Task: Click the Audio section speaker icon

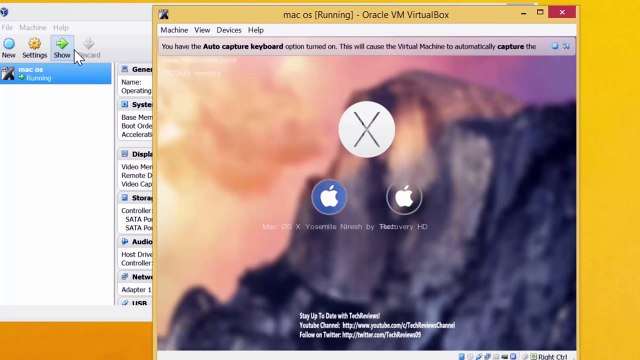Action: click(x=125, y=241)
